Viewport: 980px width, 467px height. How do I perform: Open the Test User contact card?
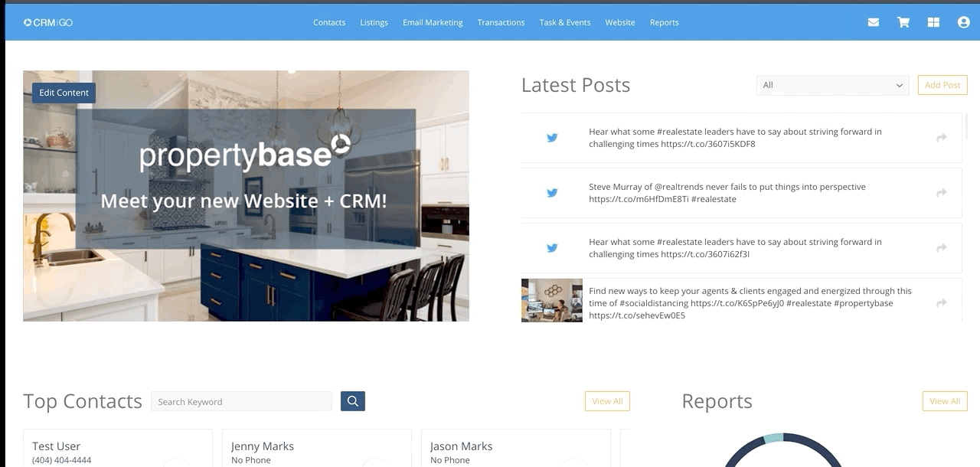coord(118,449)
